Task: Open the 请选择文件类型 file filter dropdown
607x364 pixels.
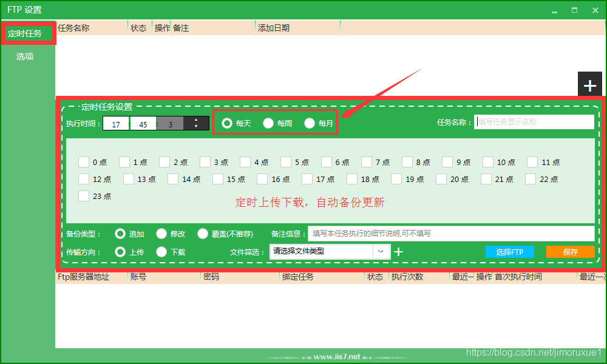Action: (330, 251)
